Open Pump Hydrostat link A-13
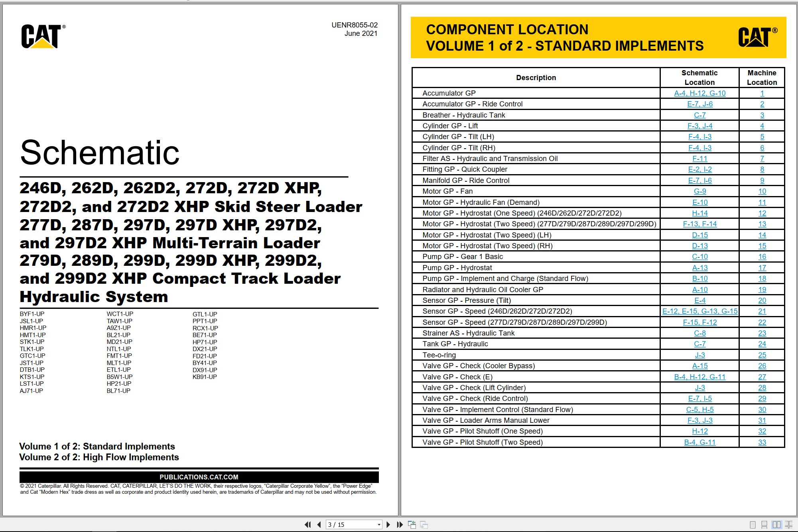 point(699,268)
